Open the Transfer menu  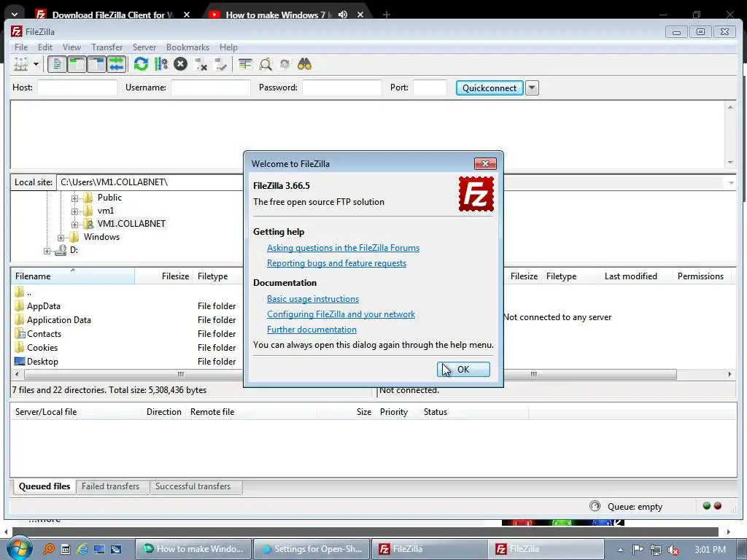click(x=107, y=47)
